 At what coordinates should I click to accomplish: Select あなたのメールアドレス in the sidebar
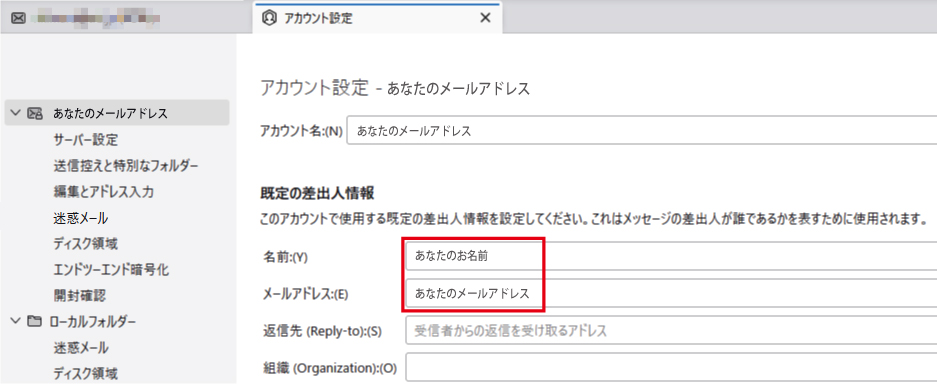tap(117, 113)
